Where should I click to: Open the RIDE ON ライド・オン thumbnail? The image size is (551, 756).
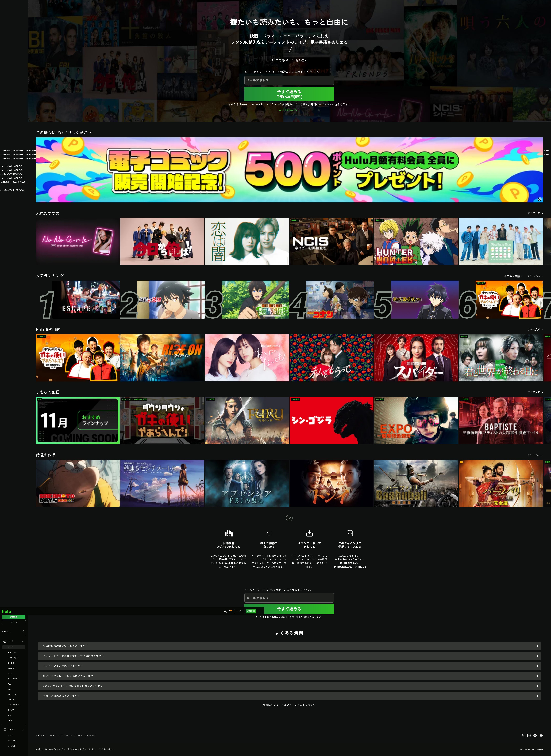[162, 358]
